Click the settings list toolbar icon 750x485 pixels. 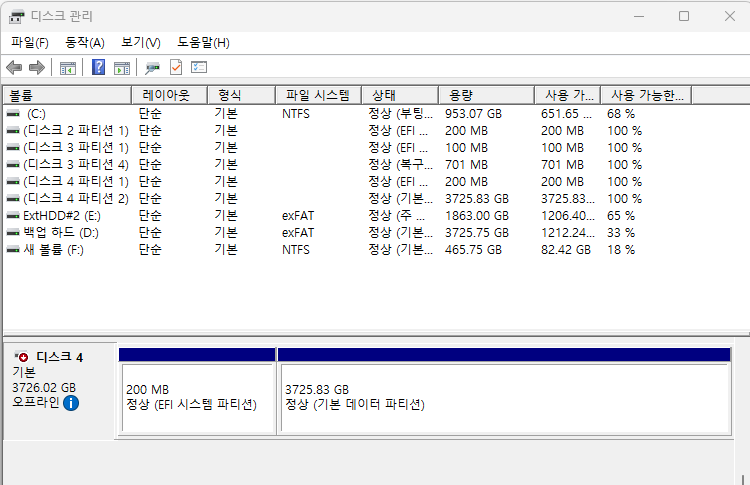click(x=199, y=67)
